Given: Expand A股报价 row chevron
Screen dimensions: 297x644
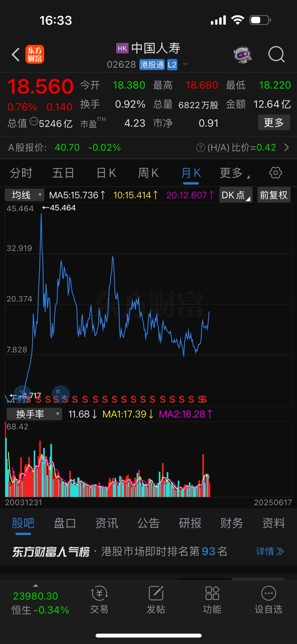Looking at the screenshot, I should [x=287, y=148].
